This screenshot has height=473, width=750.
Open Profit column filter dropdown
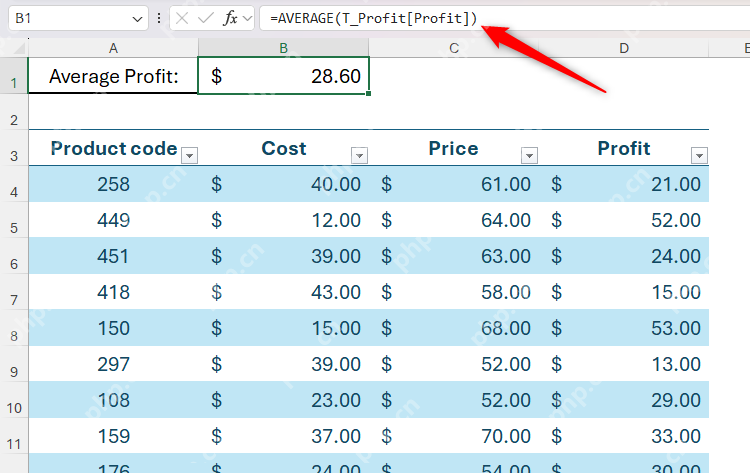click(699, 155)
